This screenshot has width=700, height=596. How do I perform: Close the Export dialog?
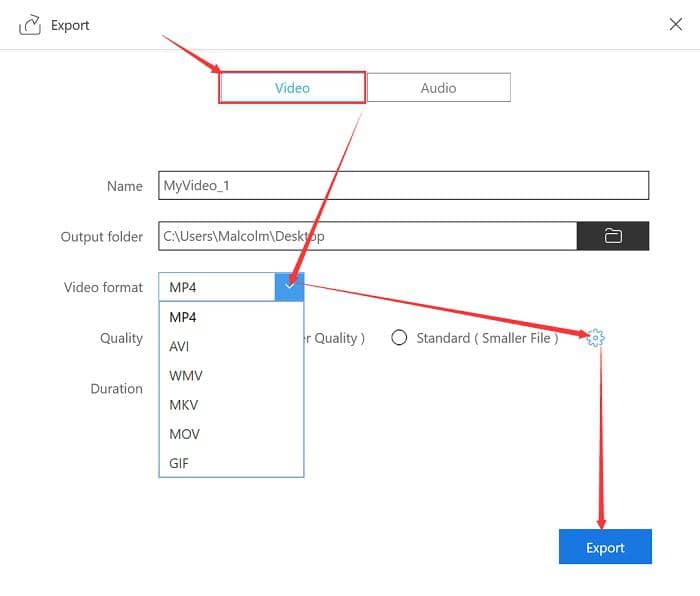(675, 25)
